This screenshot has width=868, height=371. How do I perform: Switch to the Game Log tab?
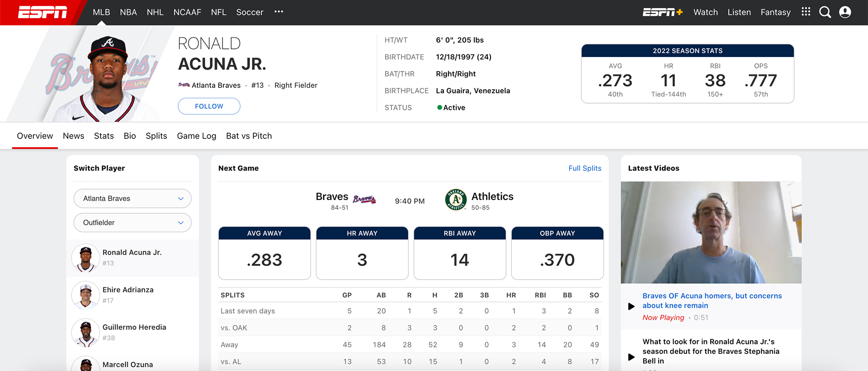197,136
